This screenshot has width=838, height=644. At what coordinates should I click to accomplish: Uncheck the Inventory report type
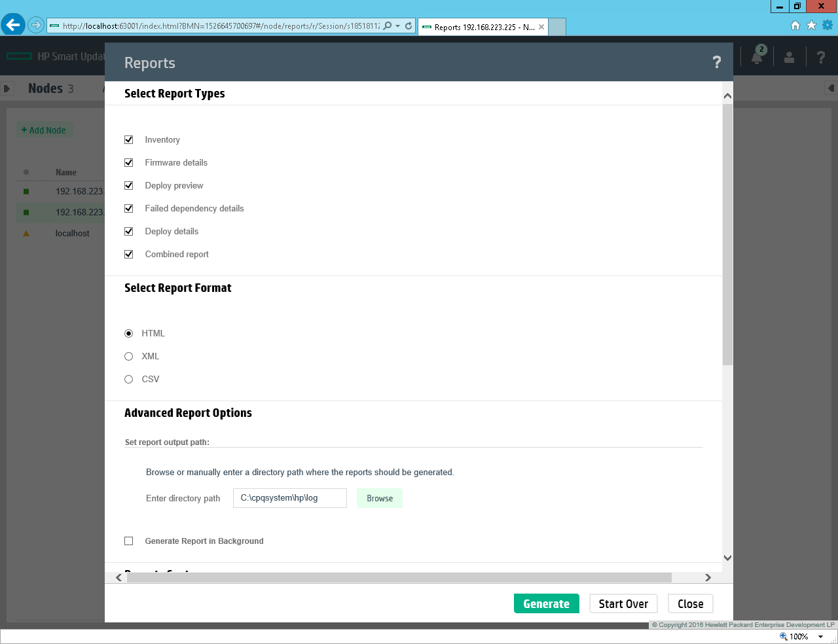click(x=129, y=139)
